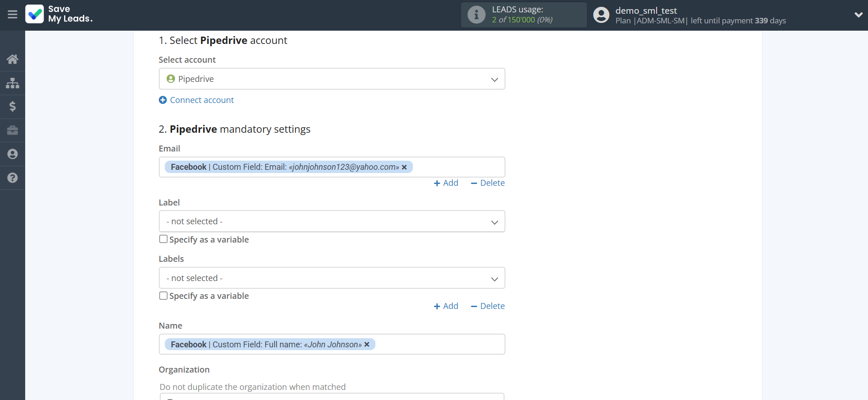Viewport: 868px width, 400px height.
Task: Expand the demo_sml_test account menu chevron
Action: coord(858,15)
